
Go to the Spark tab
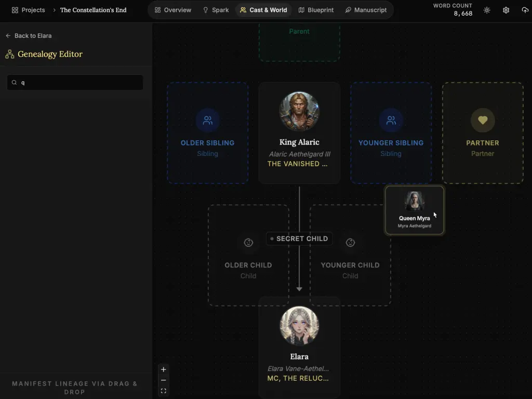(x=216, y=10)
